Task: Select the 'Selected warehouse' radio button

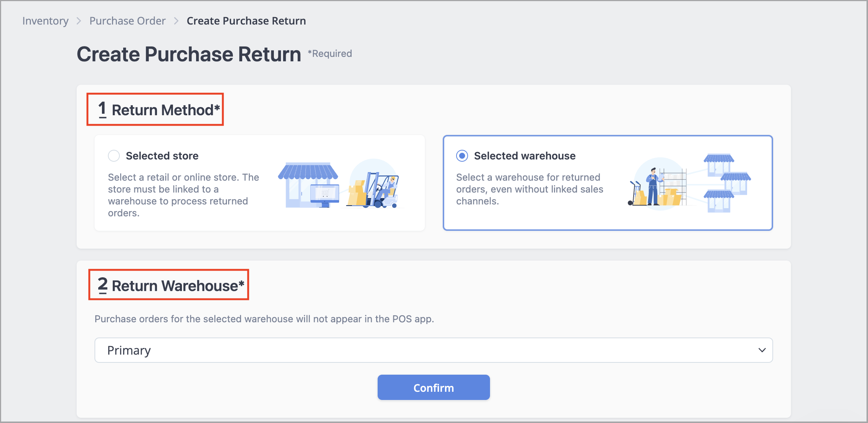Action: point(462,156)
